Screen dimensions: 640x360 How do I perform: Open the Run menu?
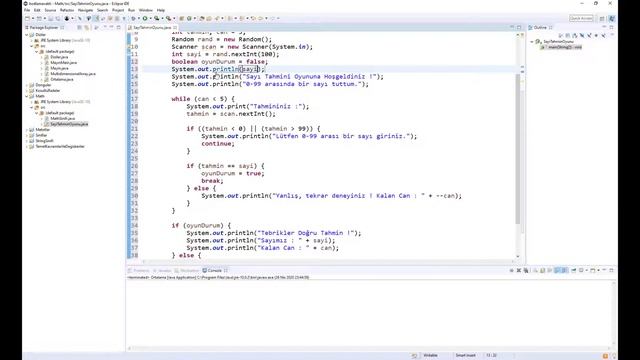[131, 10]
